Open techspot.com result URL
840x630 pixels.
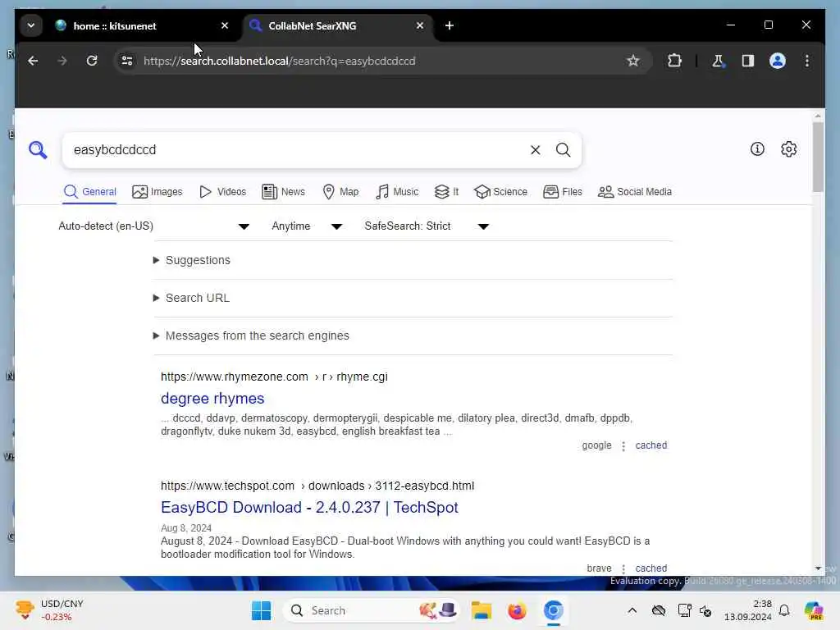point(317,486)
